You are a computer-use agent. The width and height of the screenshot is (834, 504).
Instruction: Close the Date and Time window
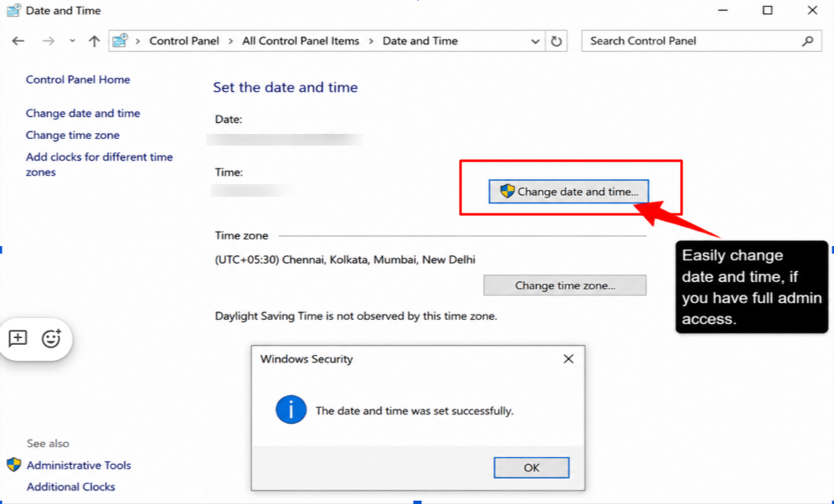pyautogui.click(x=812, y=10)
